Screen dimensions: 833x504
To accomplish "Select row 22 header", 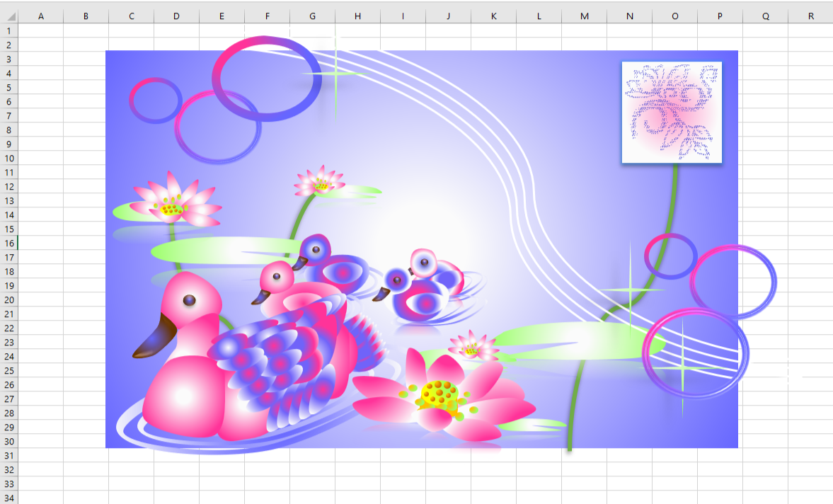I will (9, 328).
